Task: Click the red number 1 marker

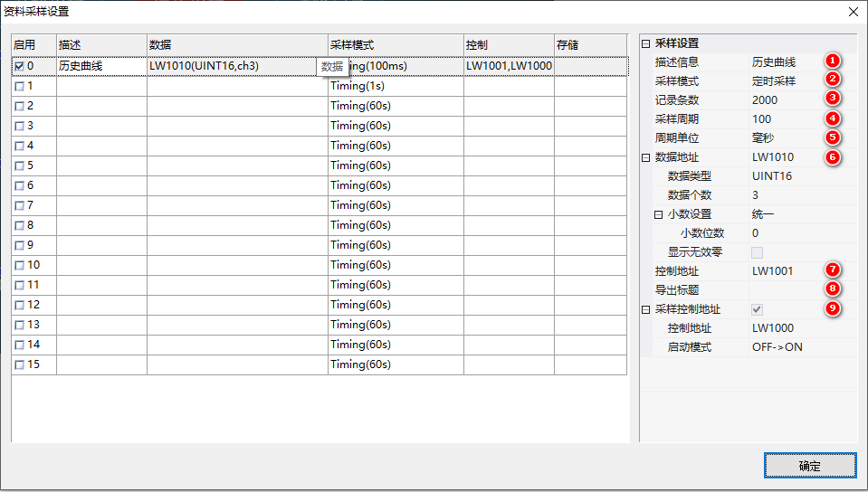Action: click(x=832, y=61)
